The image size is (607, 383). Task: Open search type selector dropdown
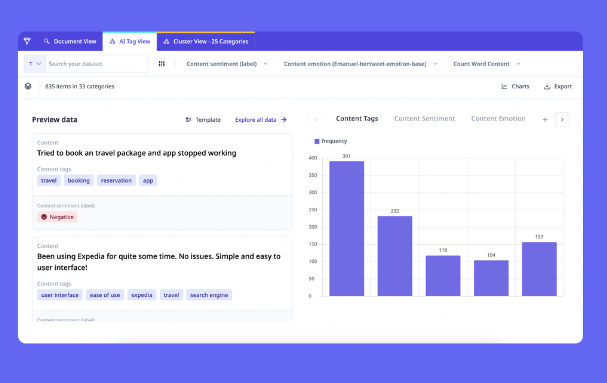[35, 64]
